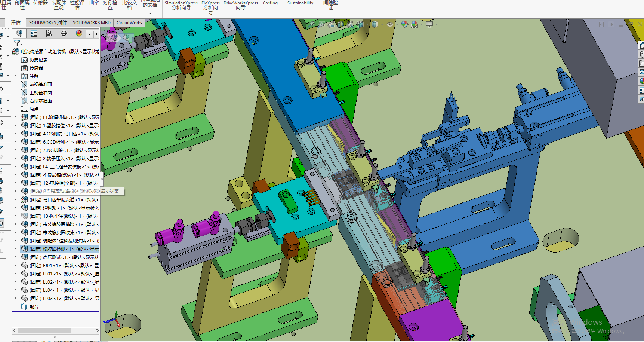Screen dimensions: 644x342
Task: Click Sustainability tool in ribbon
Action: pos(300,3)
